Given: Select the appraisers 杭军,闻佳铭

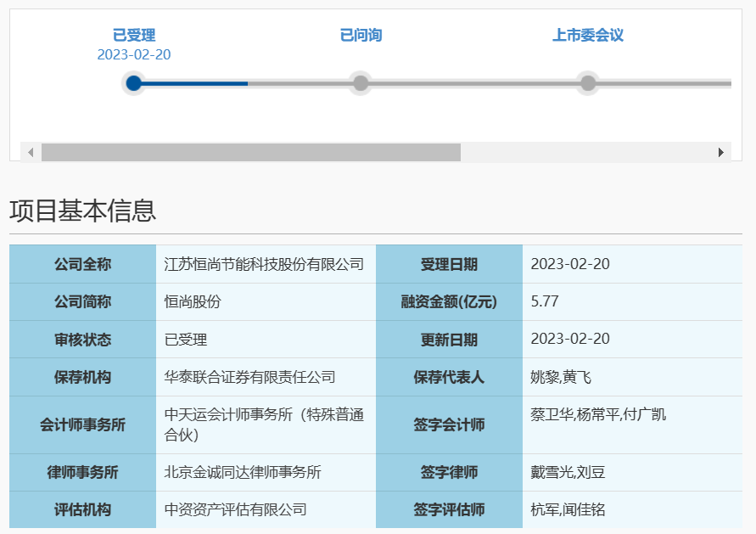Looking at the screenshot, I should pyautogui.click(x=568, y=510).
